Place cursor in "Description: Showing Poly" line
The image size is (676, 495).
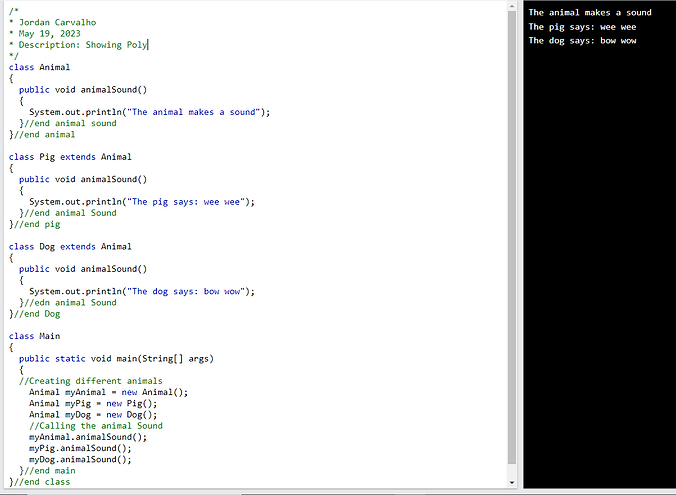tap(78, 45)
